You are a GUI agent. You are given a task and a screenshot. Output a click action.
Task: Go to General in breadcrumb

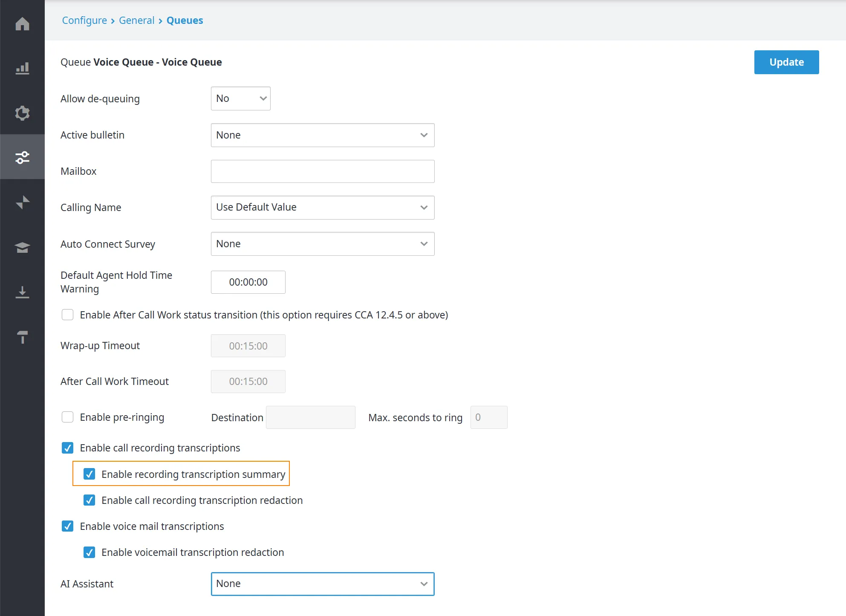pyautogui.click(x=136, y=20)
